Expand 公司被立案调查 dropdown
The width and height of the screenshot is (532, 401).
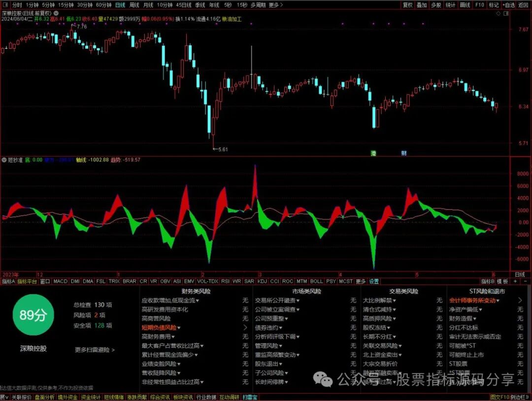click(x=298, y=310)
